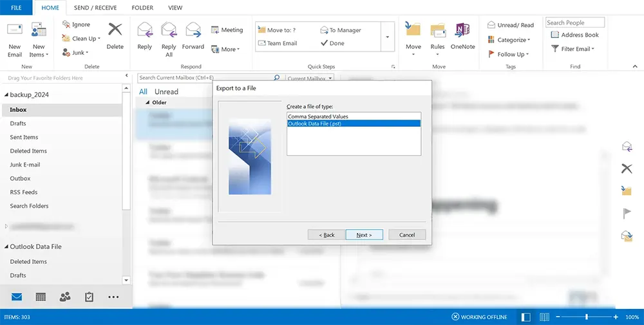Switch to Tasks view in navigation bar
This screenshot has width=644, height=325.
coord(89,297)
